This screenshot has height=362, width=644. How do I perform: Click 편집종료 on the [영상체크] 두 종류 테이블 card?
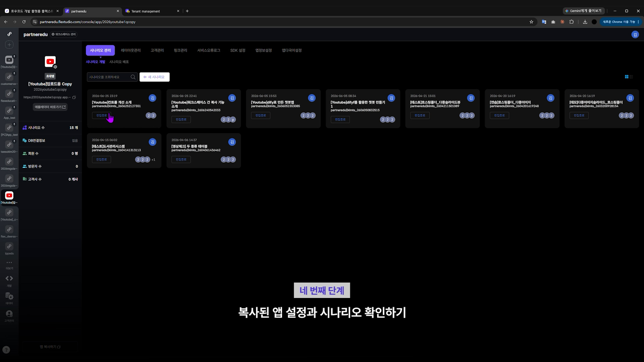coord(181,160)
